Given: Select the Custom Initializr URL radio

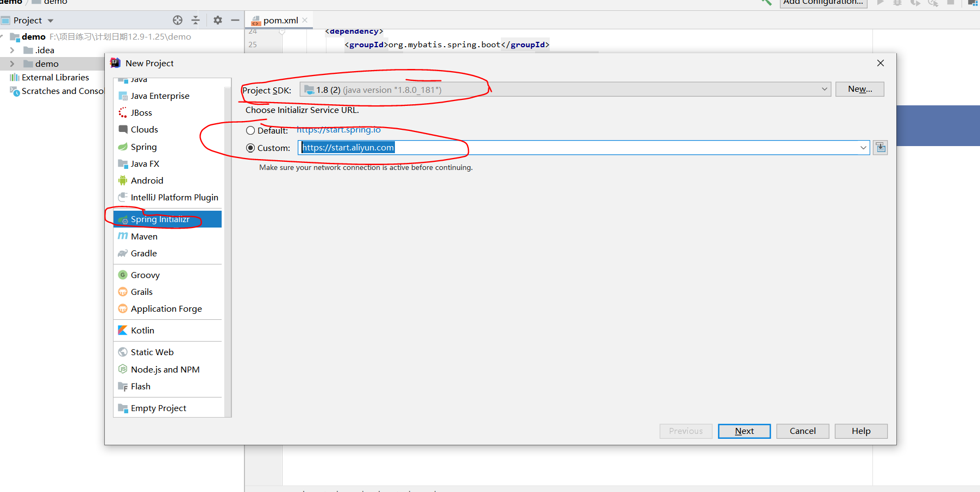Looking at the screenshot, I should pos(250,148).
